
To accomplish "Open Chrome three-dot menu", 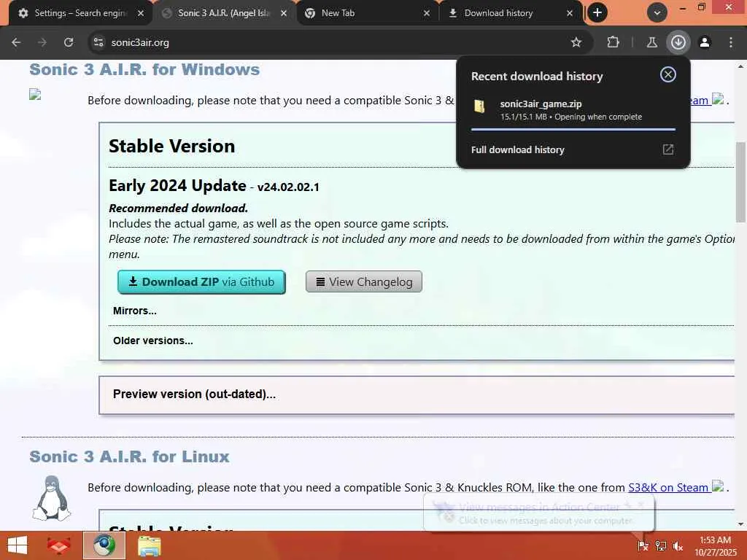I will click(x=731, y=42).
